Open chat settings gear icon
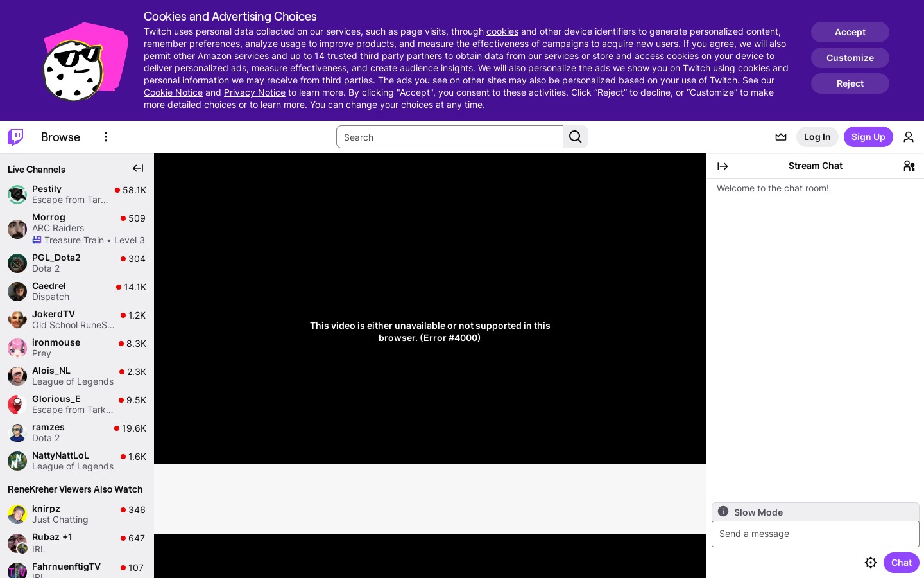This screenshot has width=924, height=578. point(871,563)
